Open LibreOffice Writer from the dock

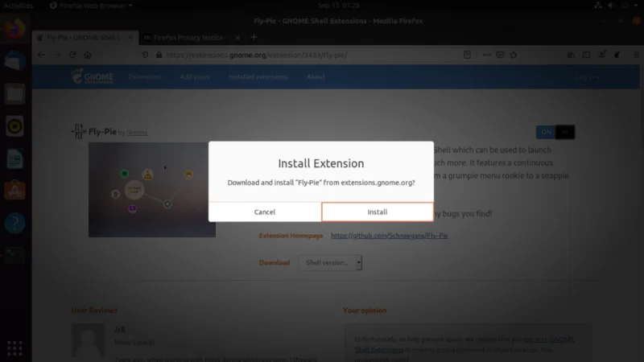coord(14,158)
